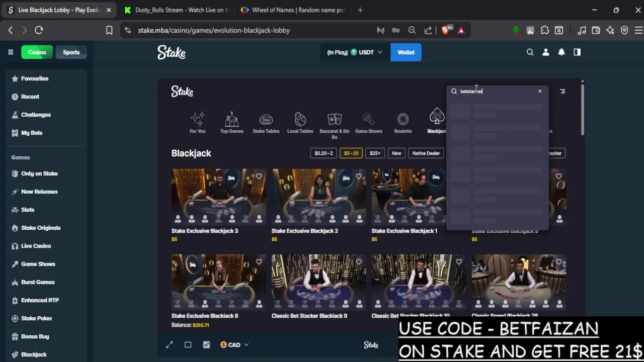This screenshot has width=644, height=362.
Task: Open the CAD display currency dropdown
Action: [234, 345]
